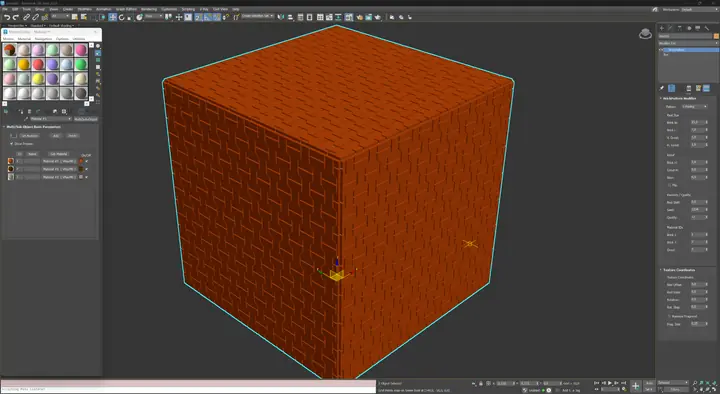Toggle the 3D Snaps button
The height and width of the screenshot is (394, 720).
[x=198, y=17]
